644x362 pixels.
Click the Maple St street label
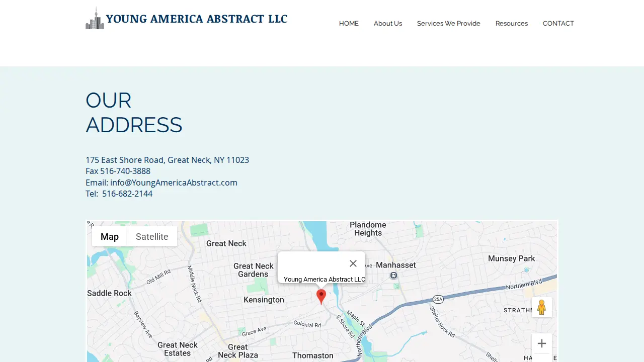[x=356, y=317]
